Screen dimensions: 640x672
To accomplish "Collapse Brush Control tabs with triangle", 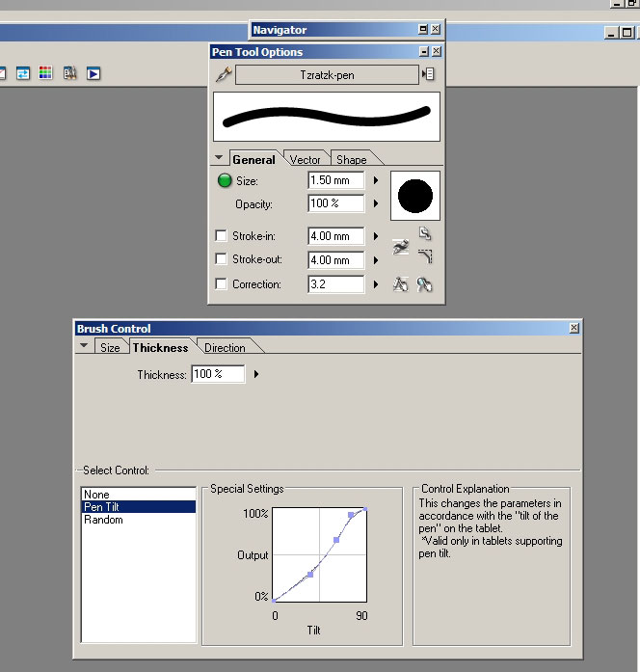I will click(84, 345).
